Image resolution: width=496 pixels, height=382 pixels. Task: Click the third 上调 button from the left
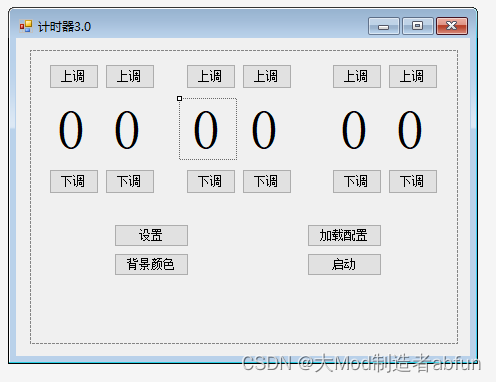click(x=211, y=76)
